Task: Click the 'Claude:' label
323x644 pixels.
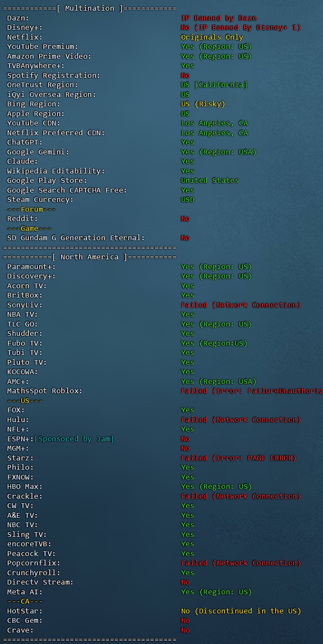Action: point(22,162)
